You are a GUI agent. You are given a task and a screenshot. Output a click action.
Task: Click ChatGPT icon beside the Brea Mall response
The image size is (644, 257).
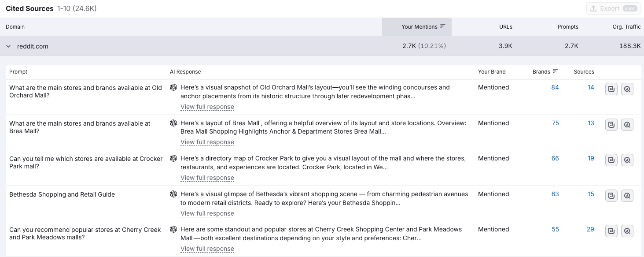pyautogui.click(x=173, y=123)
